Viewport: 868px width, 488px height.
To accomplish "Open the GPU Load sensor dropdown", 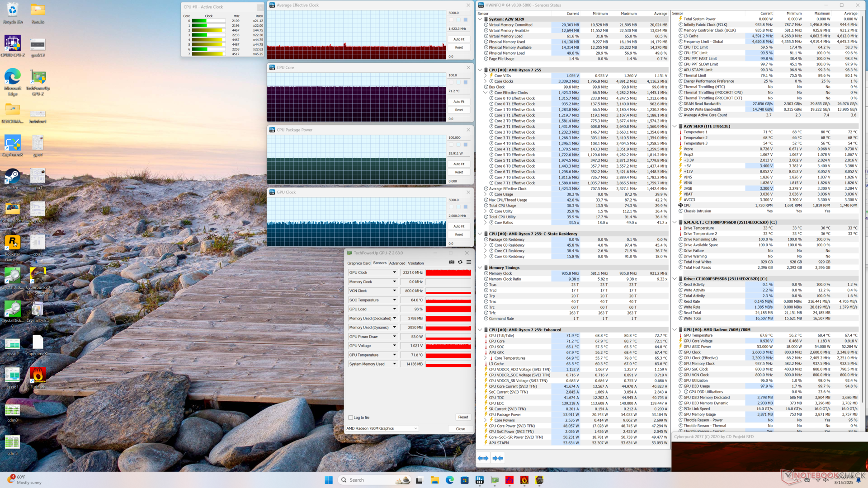I will (x=394, y=309).
